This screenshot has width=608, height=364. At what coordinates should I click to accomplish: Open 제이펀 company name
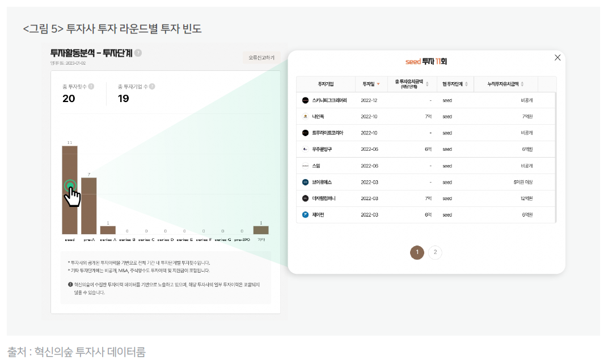(x=318, y=215)
